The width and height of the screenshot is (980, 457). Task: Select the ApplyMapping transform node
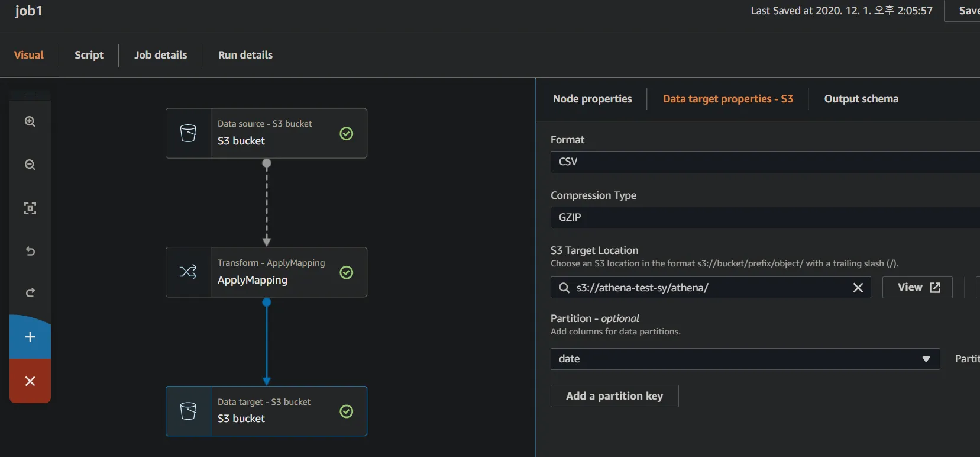click(266, 272)
